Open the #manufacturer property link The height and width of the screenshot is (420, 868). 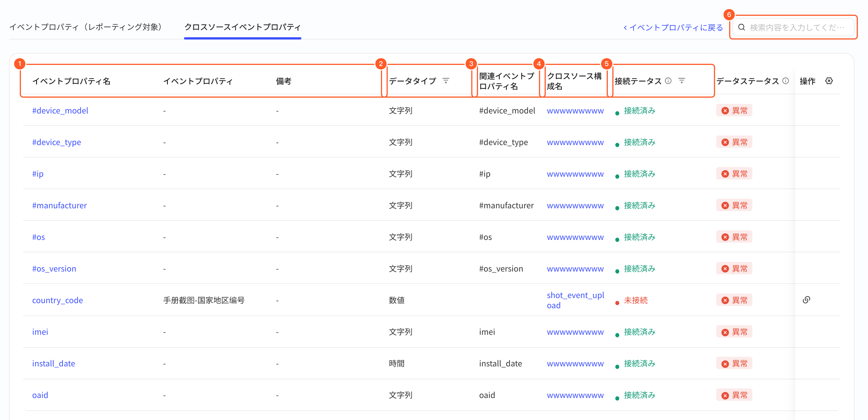(59, 205)
